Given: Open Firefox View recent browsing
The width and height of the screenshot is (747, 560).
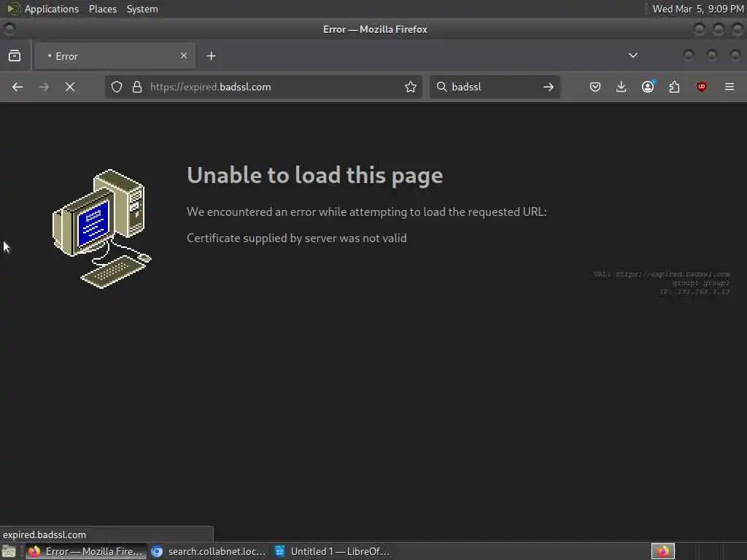Looking at the screenshot, I should [x=15, y=56].
